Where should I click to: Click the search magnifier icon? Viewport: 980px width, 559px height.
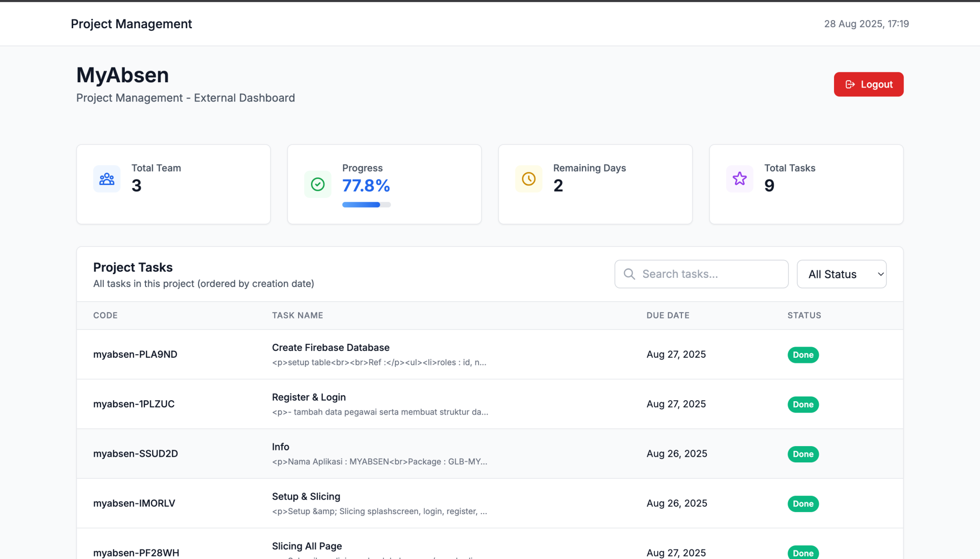point(629,274)
